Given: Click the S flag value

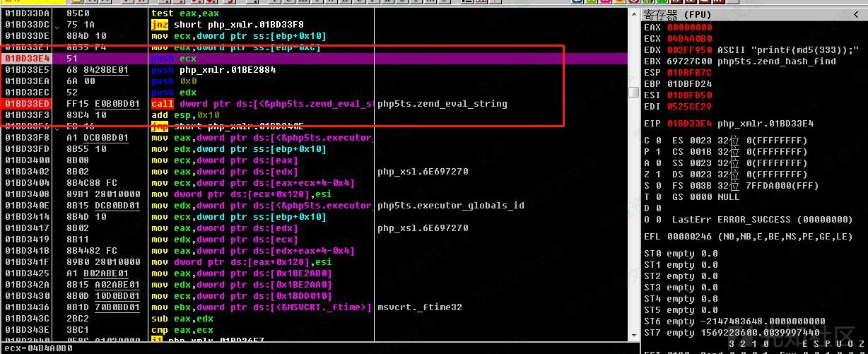Looking at the screenshot, I should (658, 186).
